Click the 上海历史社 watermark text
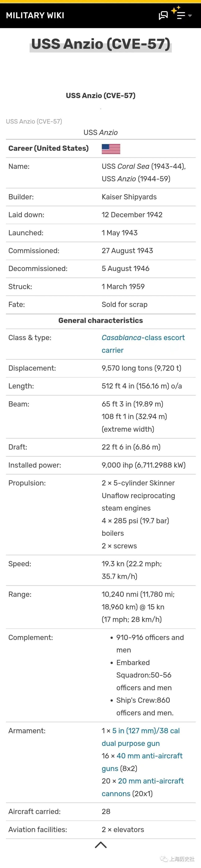Viewport: 201px width, 868px height. tap(182, 859)
